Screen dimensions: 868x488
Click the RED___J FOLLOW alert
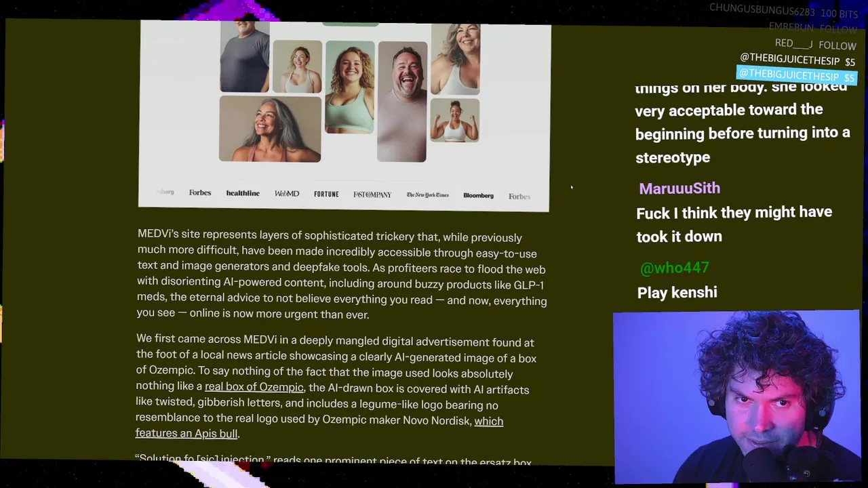tap(816, 45)
